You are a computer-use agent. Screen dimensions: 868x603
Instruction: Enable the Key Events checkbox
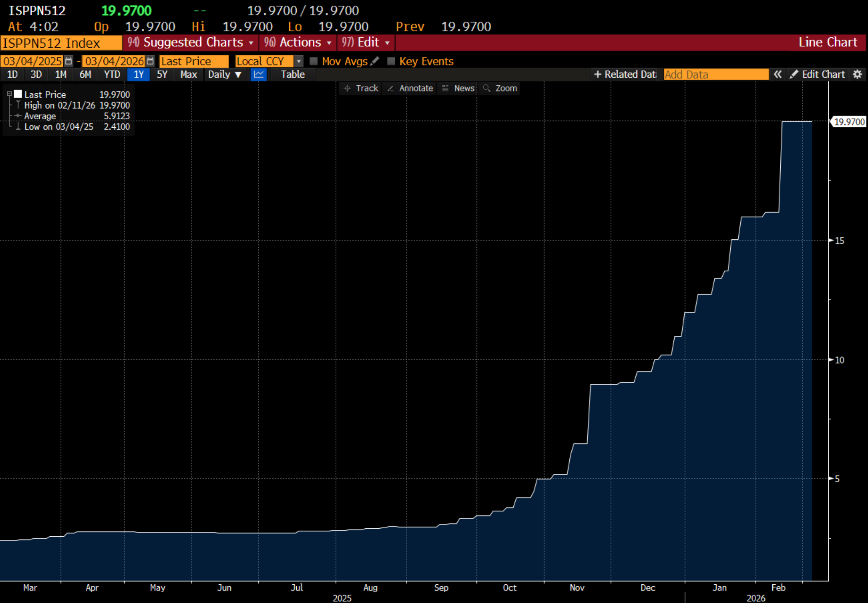tap(391, 61)
